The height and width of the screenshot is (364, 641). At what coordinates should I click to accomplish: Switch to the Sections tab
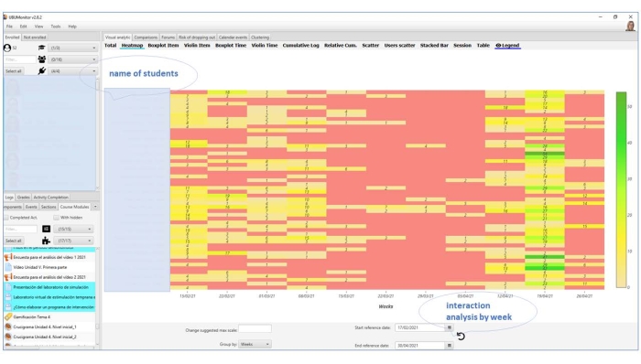pos(49,207)
